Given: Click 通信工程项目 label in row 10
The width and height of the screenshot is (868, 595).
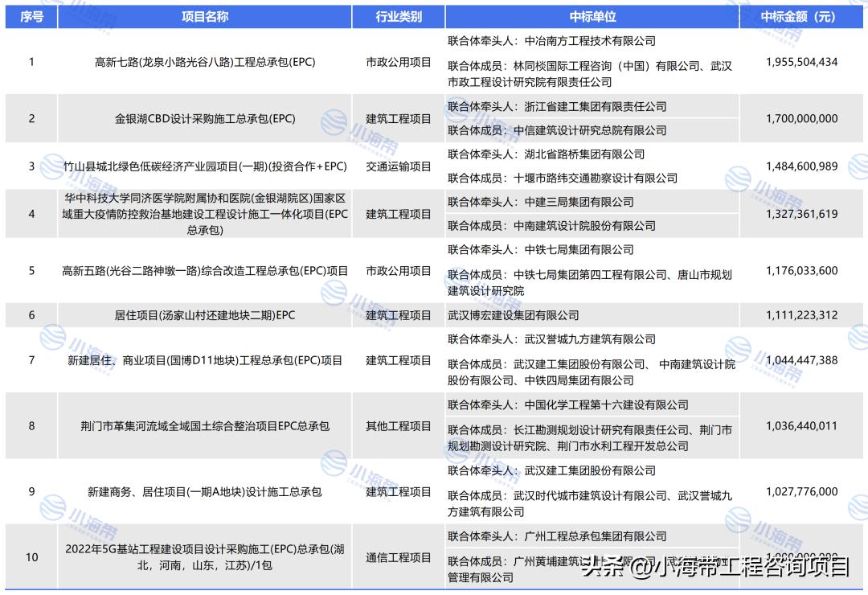Looking at the screenshot, I should pos(399,556).
